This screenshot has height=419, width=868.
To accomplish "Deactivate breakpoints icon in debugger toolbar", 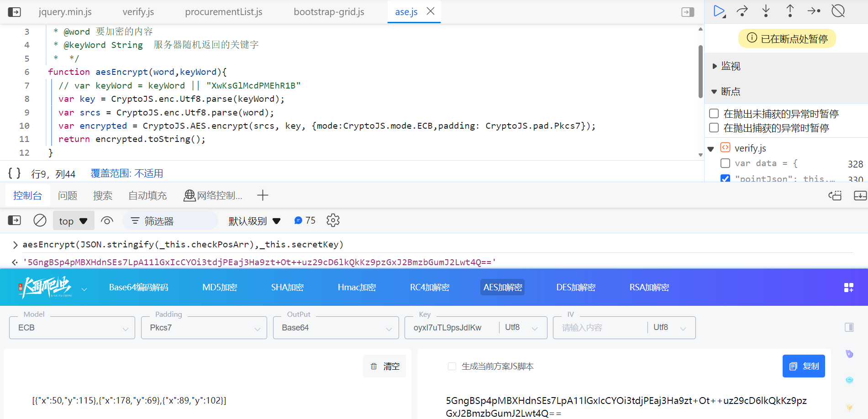I will (x=838, y=11).
